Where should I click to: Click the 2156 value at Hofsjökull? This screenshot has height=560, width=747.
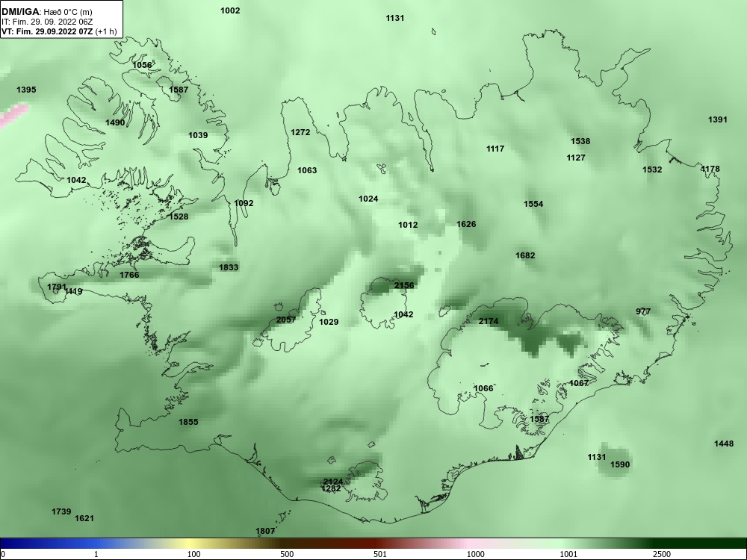tap(404, 285)
